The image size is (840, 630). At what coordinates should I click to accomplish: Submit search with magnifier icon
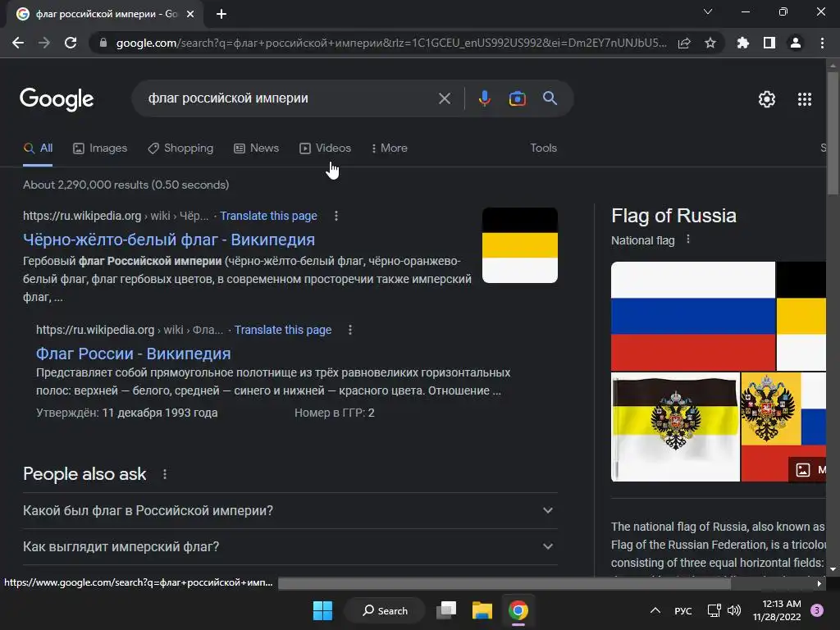(550, 98)
